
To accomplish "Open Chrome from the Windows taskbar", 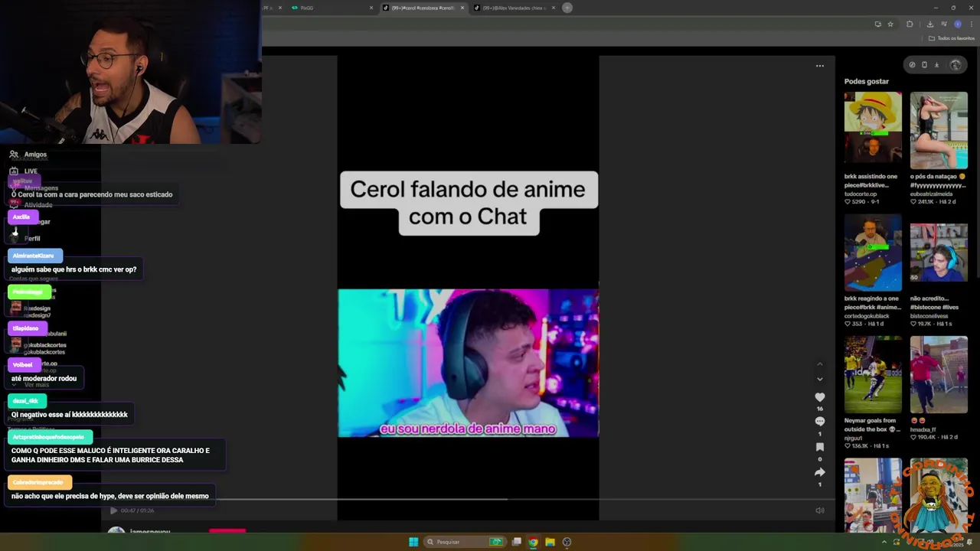I will coord(533,542).
